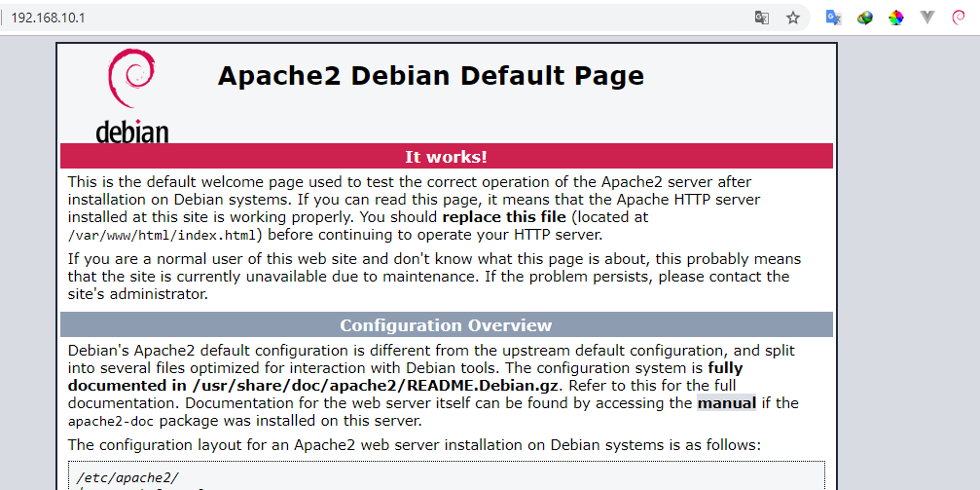Screen dimensions: 980x490
Task: Open Internet Download Manager extension icon
Action: [x=865, y=18]
